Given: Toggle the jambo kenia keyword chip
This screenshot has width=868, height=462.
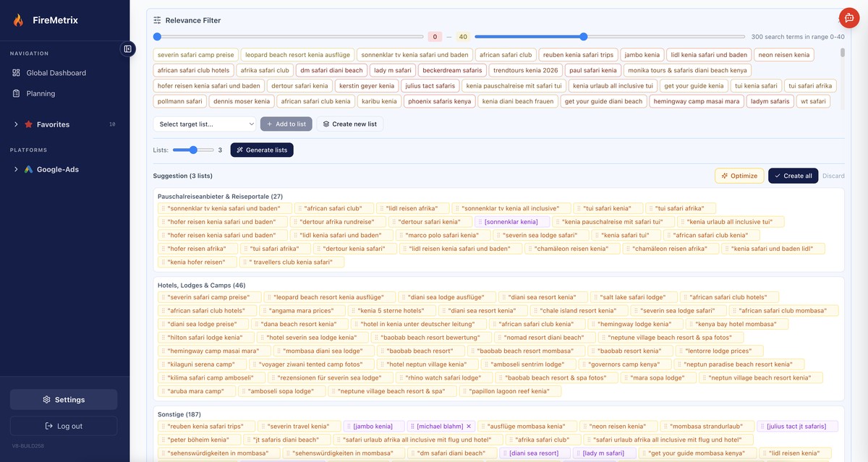Looking at the screenshot, I should coord(643,54).
